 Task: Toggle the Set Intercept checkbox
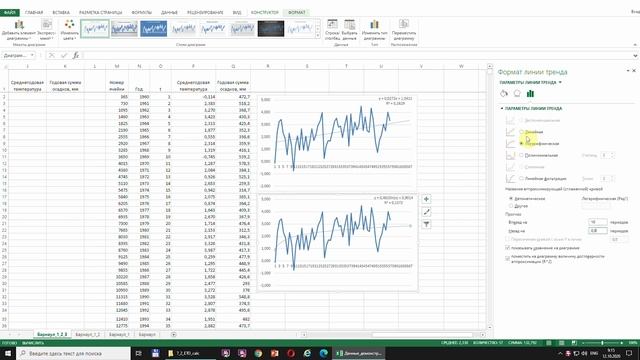[x=508, y=239]
